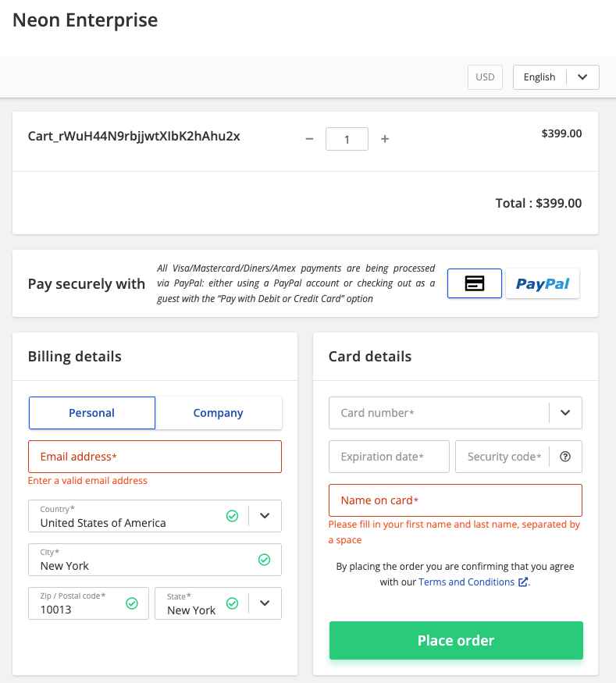Select the PayPal payment option
Viewport: 616px width, 683px height.
[x=543, y=283]
